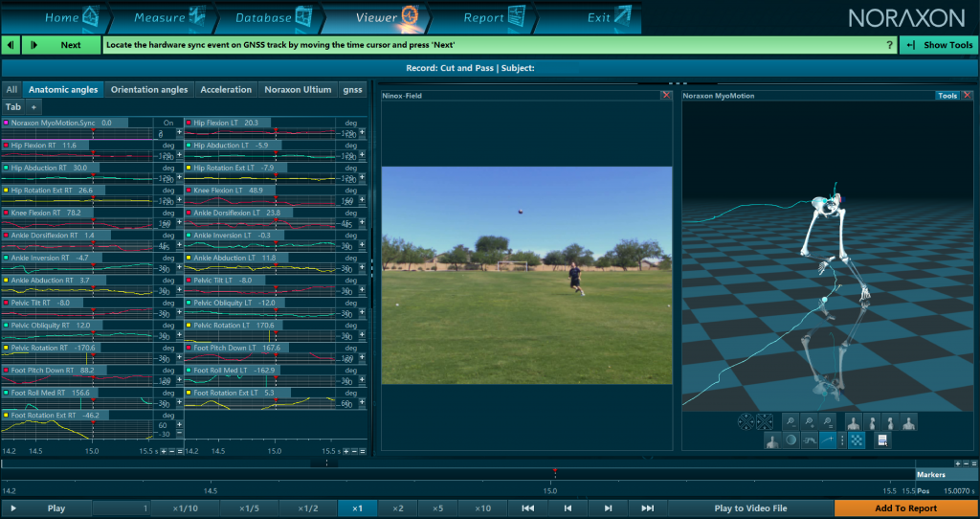Click Hip Flexion RT red color swatch
This screenshot has width=980, height=519.
pyautogui.click(x=6, y=145)
